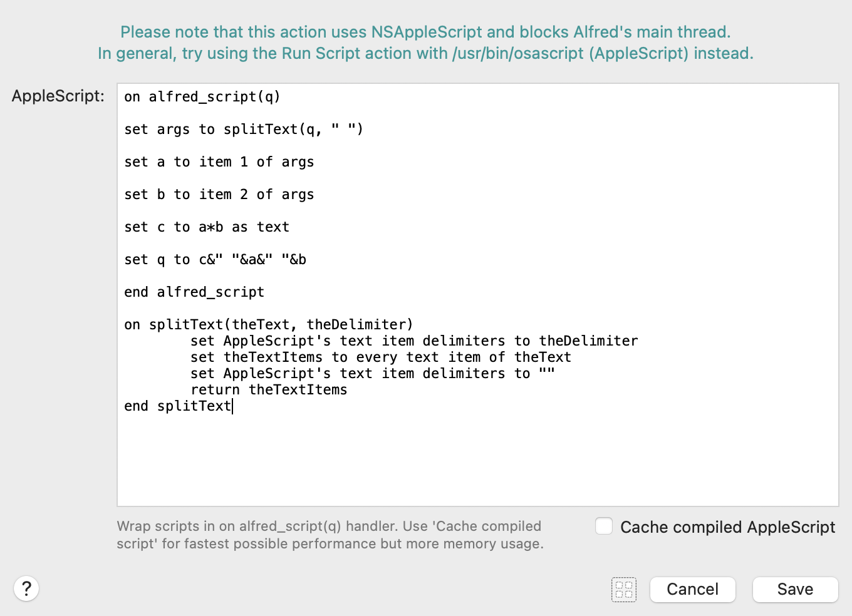Click the line setting AppleScript's text item delimiters
This screenshot has width=852, height=616.
(413, 341)
